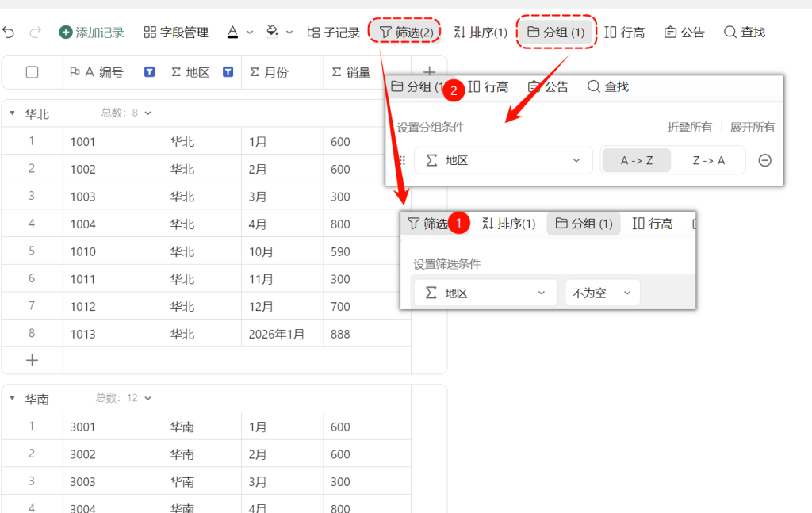This screenshot has width=812, height=513.
Task: Click 查找 search in main toolbar
Action: 744,32
